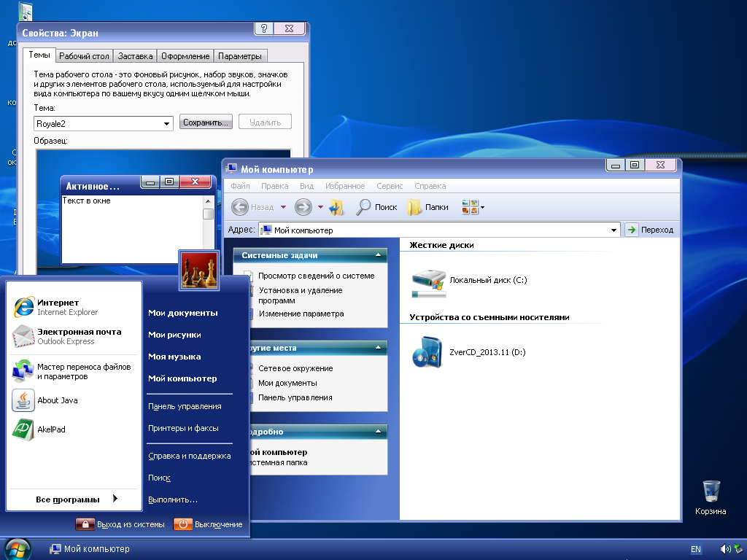Open Локальный диск (C:) drive icon
This screenshot has height=560, width=747.
(429, 284)
